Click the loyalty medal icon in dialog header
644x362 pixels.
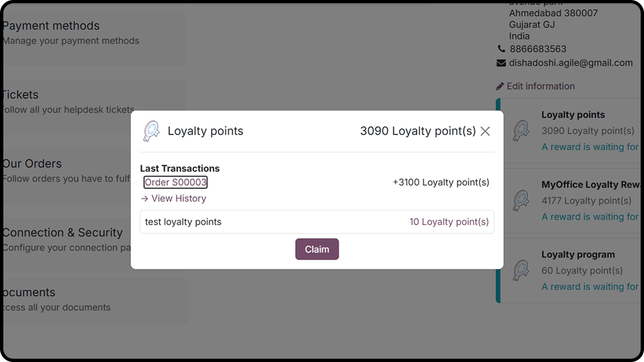[151, 131]
